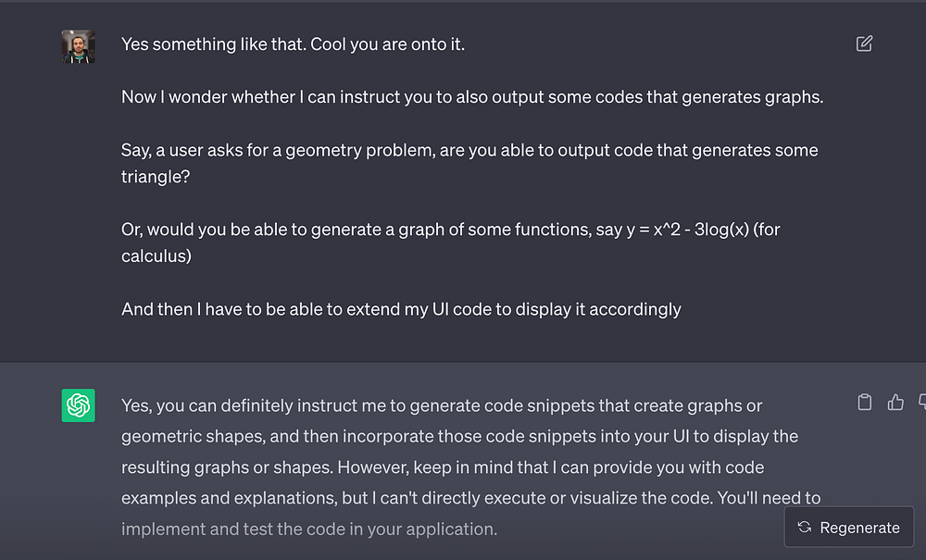Click the user profile avatar photo
926x560 pixels.
pos(79,46)
